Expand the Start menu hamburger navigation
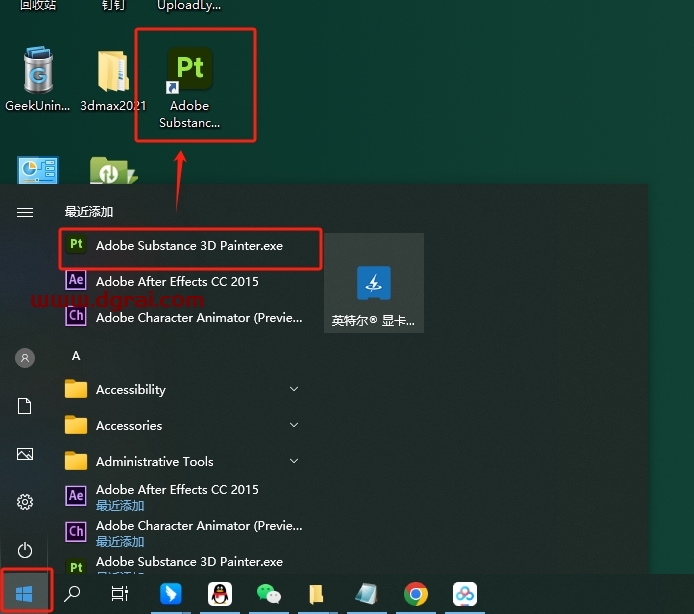The image size is (694, 614). coord(25,212)
